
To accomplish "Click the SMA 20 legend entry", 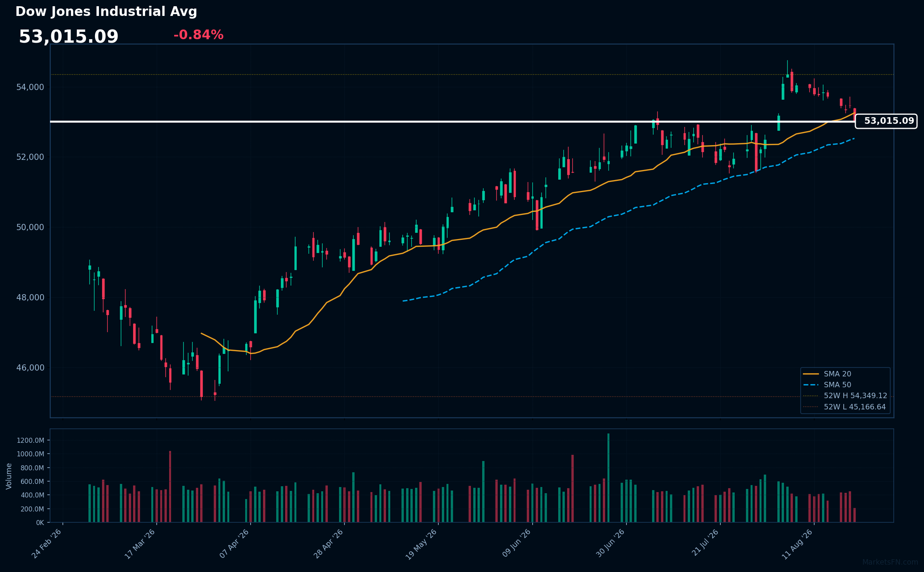I will 827,374.
